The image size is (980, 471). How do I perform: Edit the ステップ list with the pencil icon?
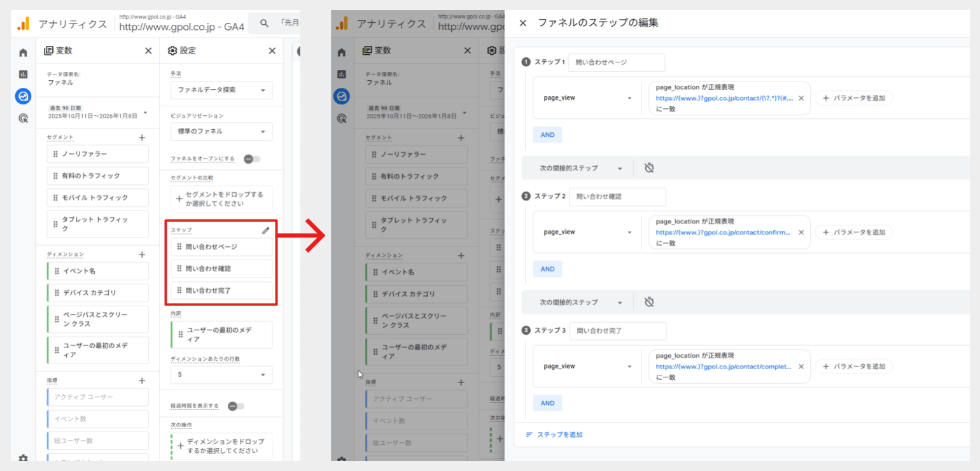pos(266,230)
